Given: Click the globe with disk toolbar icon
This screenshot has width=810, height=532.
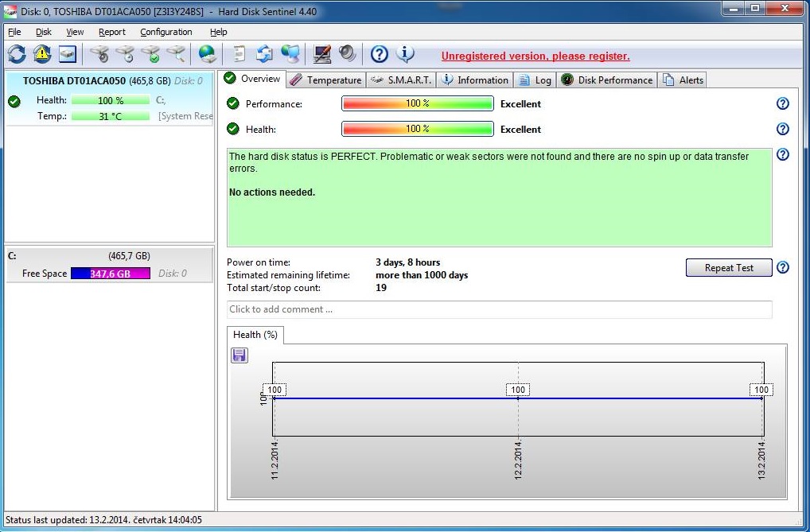Looking at the screenshot, I should point(207,54).
